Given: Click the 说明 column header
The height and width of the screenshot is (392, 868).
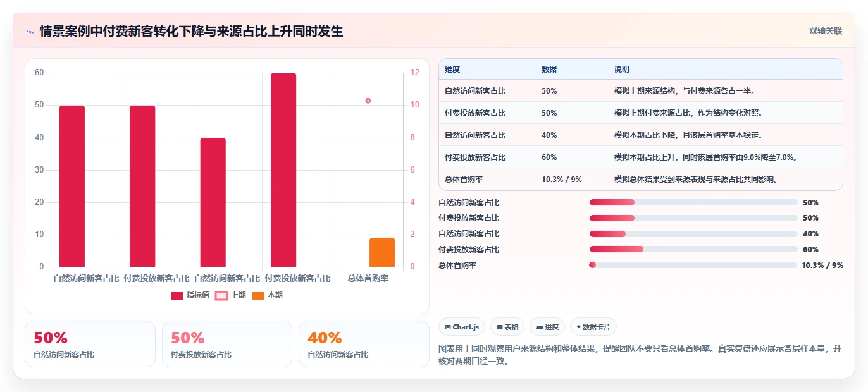Looking at the screenshot, I should click(x=622, y=69).
